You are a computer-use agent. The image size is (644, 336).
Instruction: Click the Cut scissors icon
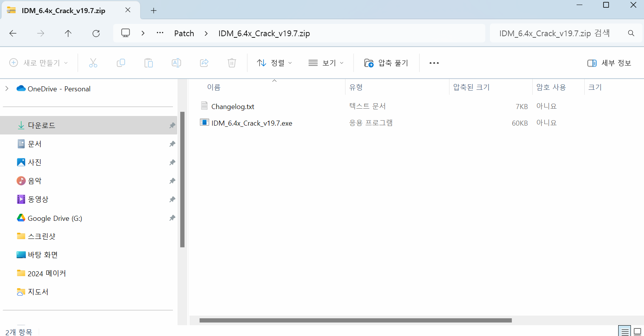pyautogui.click(x=93, y=63)
